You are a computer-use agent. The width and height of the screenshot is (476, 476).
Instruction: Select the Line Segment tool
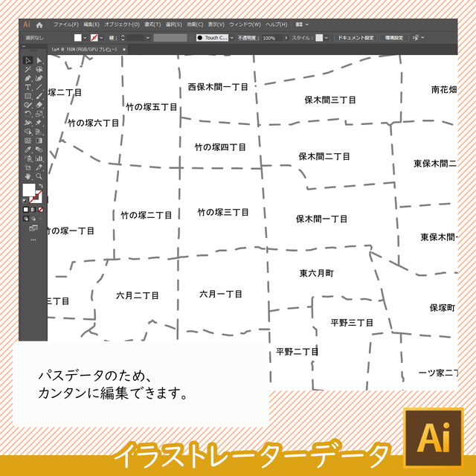pyautogui.click(x=39, y=87)
